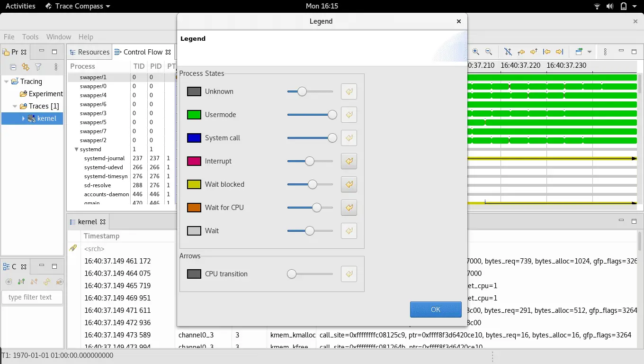The height and width of the screenshot is (364, 644).
Task: Click the zoom in icon in Control Flow toolbar
Action: pyautogui.click(x=476, y=52)
